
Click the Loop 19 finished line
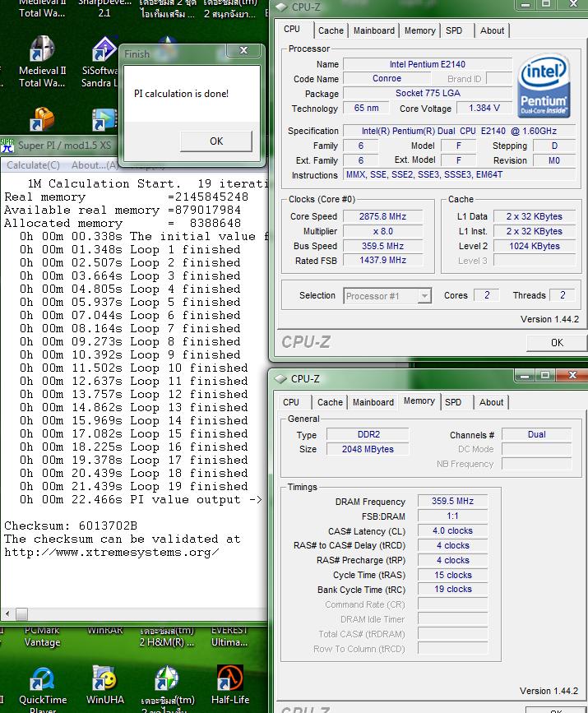pyautogui.click(x=134, y=487)
